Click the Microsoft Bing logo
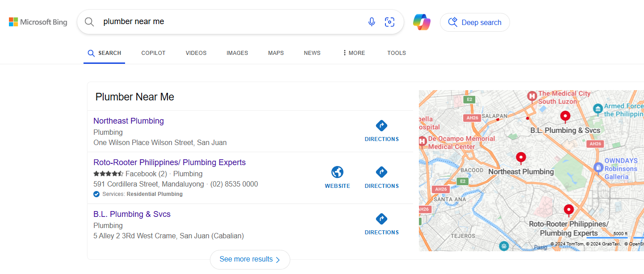The height and width of the screenshot is (274, 644). (38, 22)
